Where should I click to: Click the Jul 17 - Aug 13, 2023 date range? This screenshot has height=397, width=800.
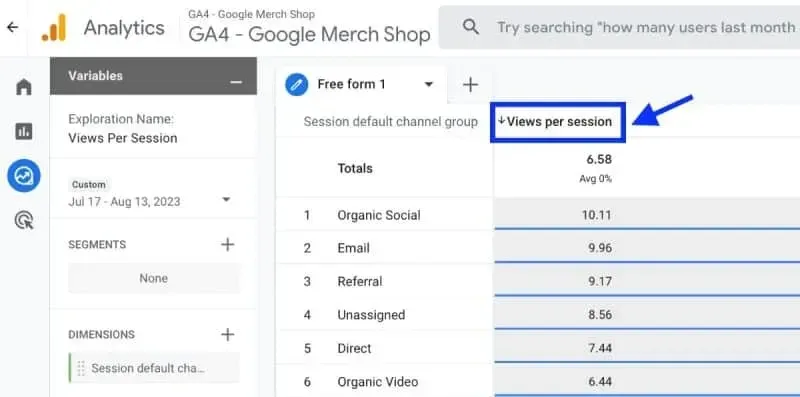(x=124, y=202)
